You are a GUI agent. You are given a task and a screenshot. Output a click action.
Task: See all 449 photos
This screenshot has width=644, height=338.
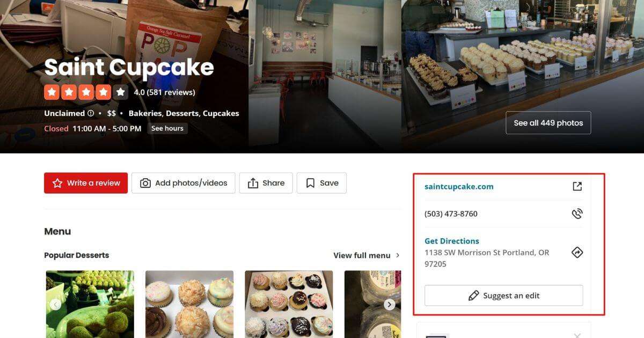[548, 123]
